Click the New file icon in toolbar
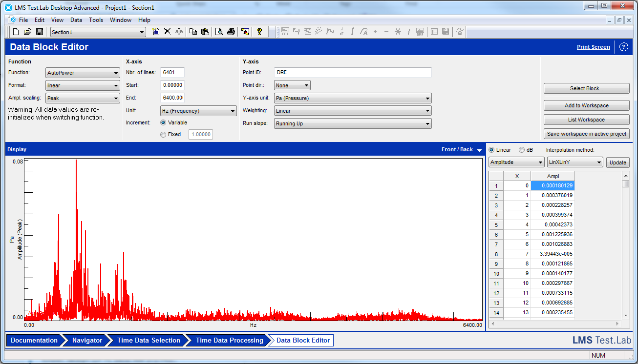The height and width of the screenshot is (364, 638). pyautogui.click(x=16, y=32)
